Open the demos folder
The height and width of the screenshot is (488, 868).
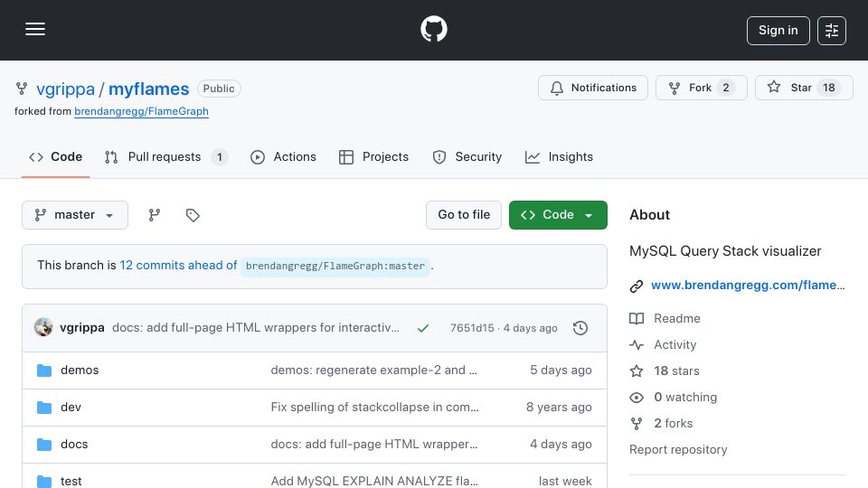(80, 371)
